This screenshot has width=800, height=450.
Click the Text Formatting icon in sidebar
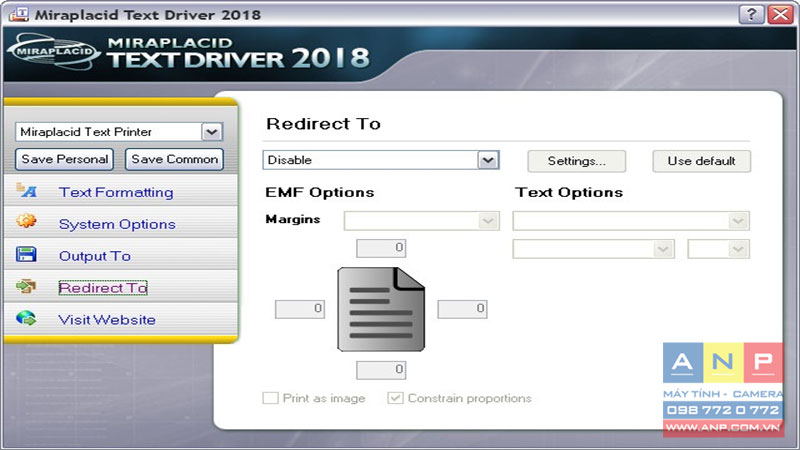pos(27,191)
